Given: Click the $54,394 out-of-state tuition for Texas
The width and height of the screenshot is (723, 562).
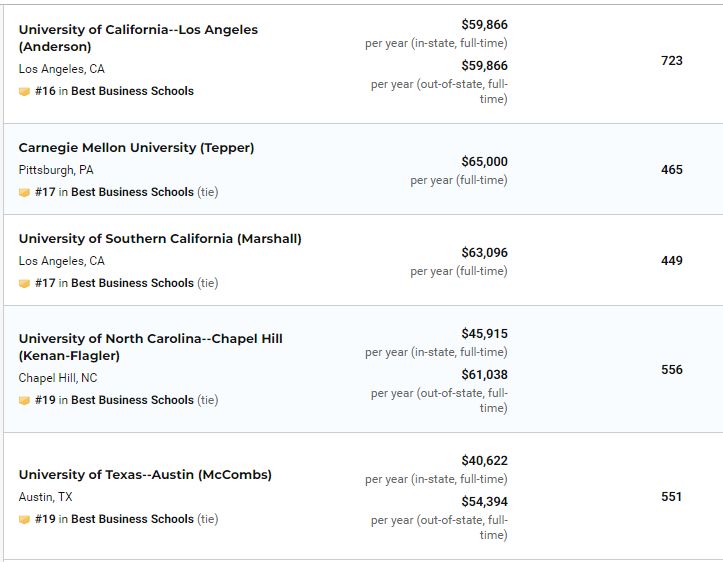Looking at the screenshot, I should tap(484, 502).
